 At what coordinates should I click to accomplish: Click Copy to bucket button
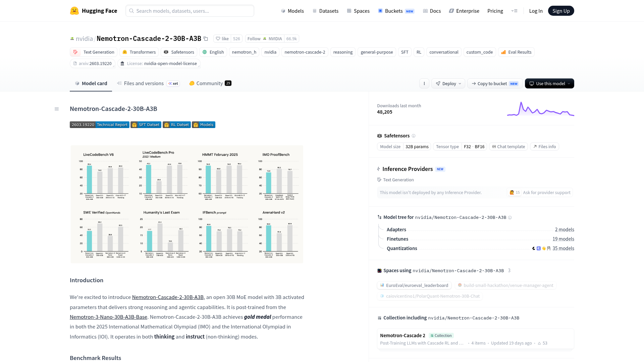point(495,83)
